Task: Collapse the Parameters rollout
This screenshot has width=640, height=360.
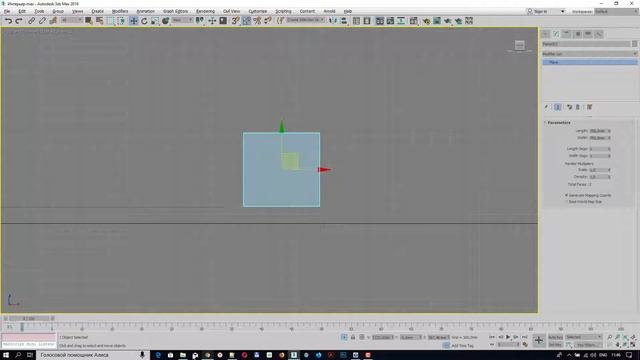Action: click(559, 122)
